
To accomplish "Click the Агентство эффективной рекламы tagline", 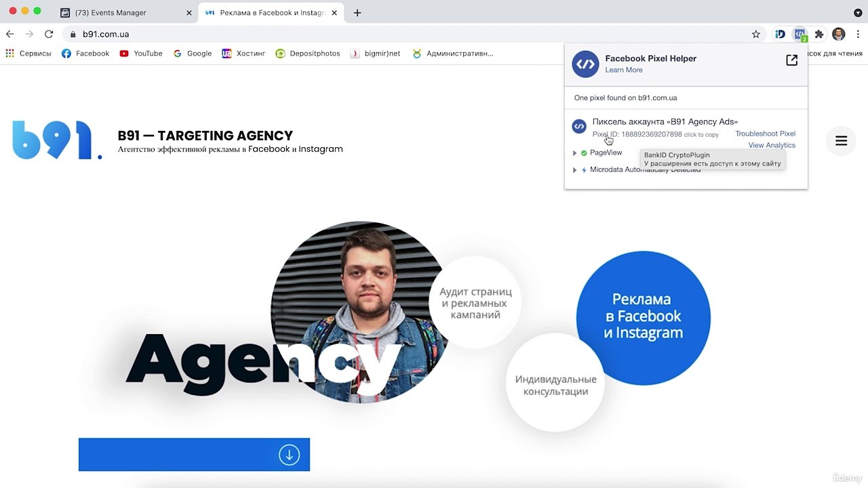I will [231, 149].
